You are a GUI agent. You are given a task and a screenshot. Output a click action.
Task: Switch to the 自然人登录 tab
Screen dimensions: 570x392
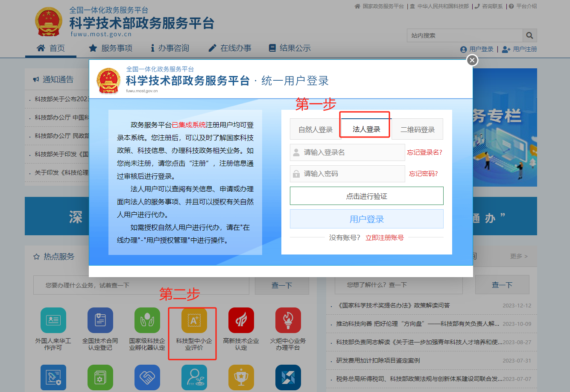315,129
